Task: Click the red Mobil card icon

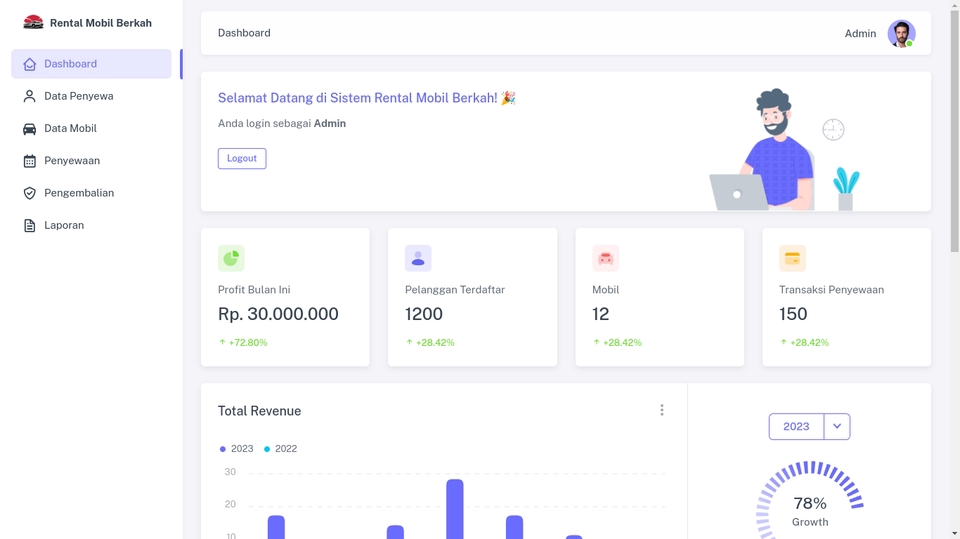Action: click(605, 258)
